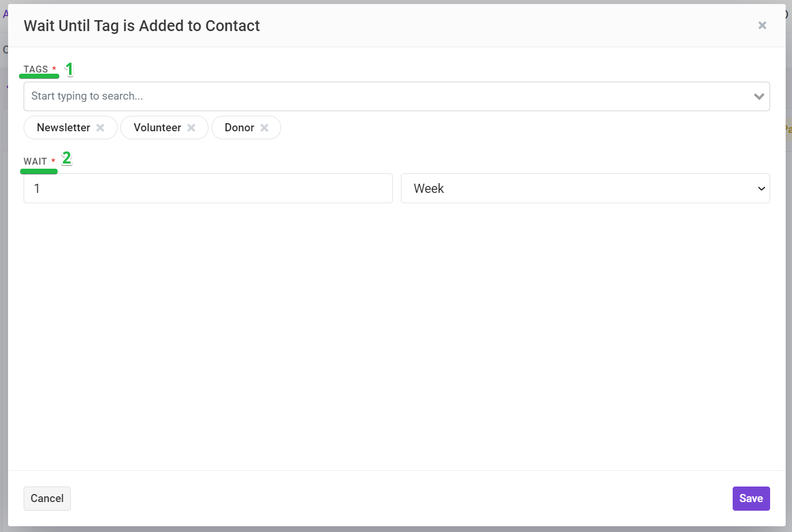Image resolution: width=792 pixels, height=532 pixels.
Task: Click the WAIT field label
Action: coord(35,161)
